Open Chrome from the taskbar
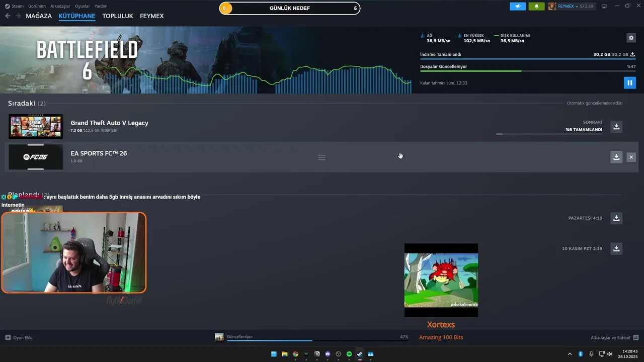 coord(295,354)
